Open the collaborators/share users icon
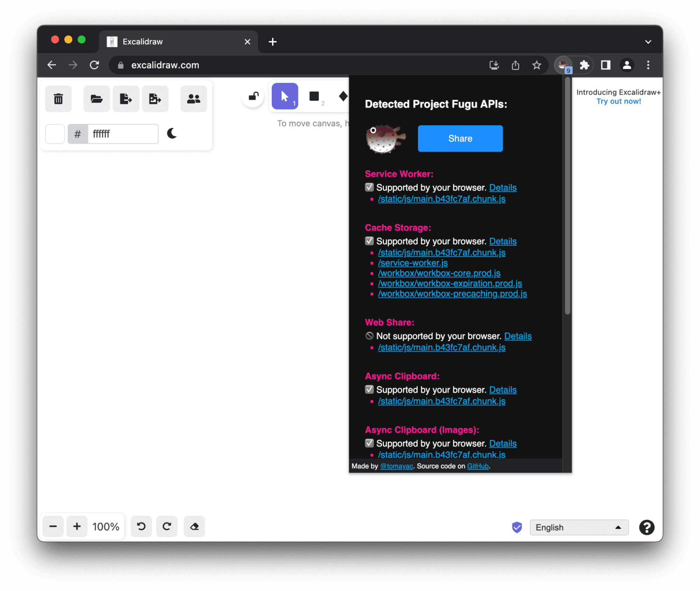 click(194, 99)
